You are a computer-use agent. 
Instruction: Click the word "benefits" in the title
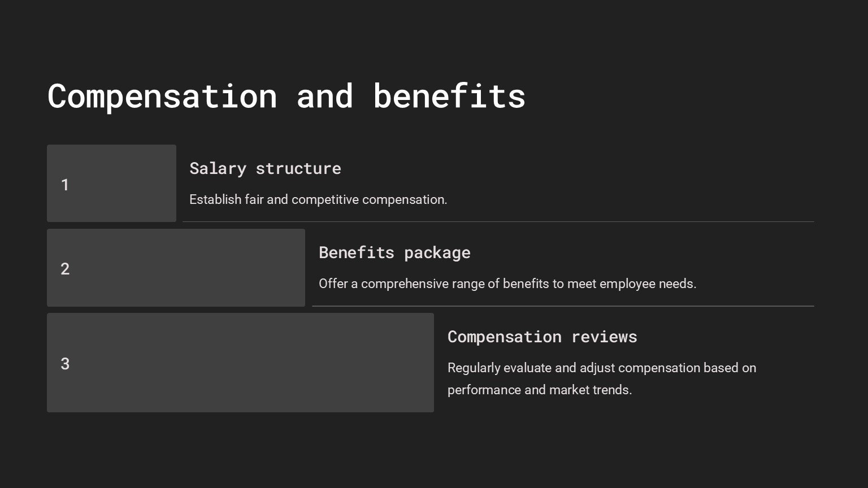[x=449, y=96]
